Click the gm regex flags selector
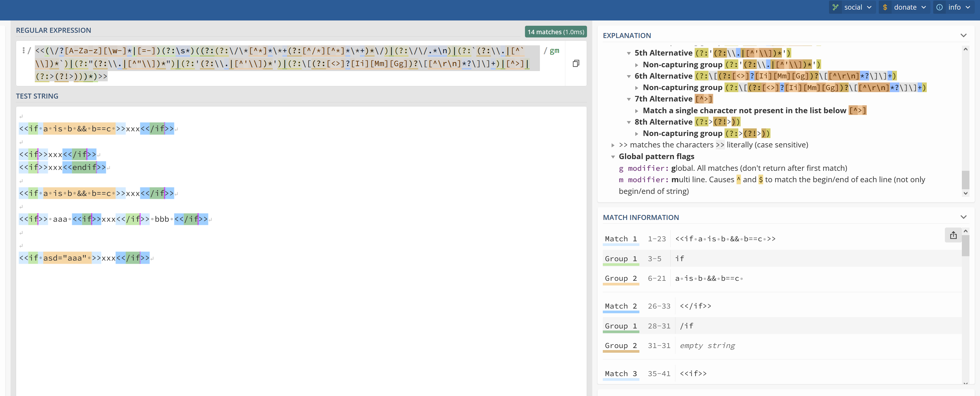This screenshot has width=980, height=396. pyautogui.click(x=554, y=51)
